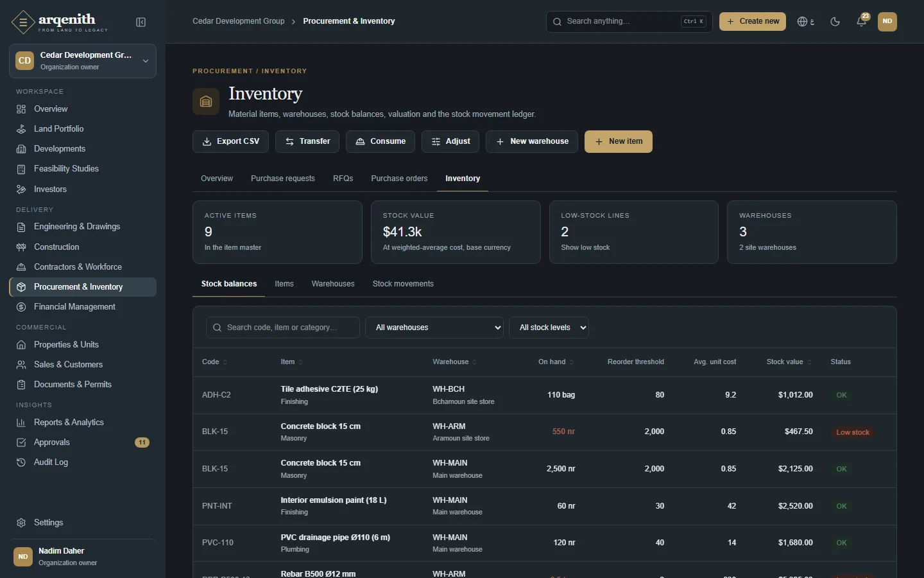Viewport: 924px width, 578px height.
Task: Switch to the Purchase requests tab
Action: pos(283,179)
